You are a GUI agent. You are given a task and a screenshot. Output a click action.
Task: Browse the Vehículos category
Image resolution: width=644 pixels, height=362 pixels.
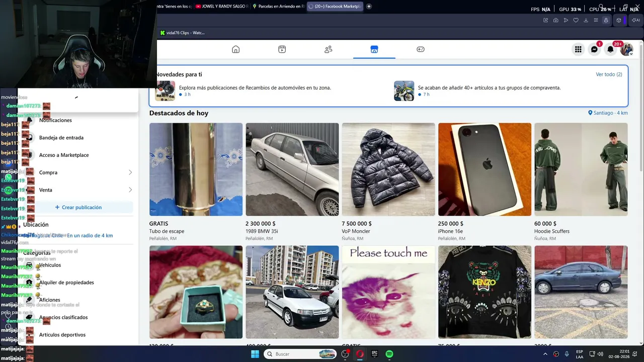(78, 265)
